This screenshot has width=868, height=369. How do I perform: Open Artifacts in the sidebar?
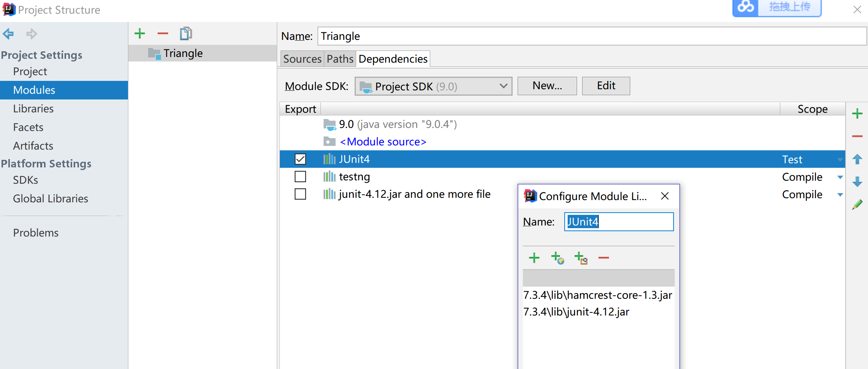click(33, 146)
